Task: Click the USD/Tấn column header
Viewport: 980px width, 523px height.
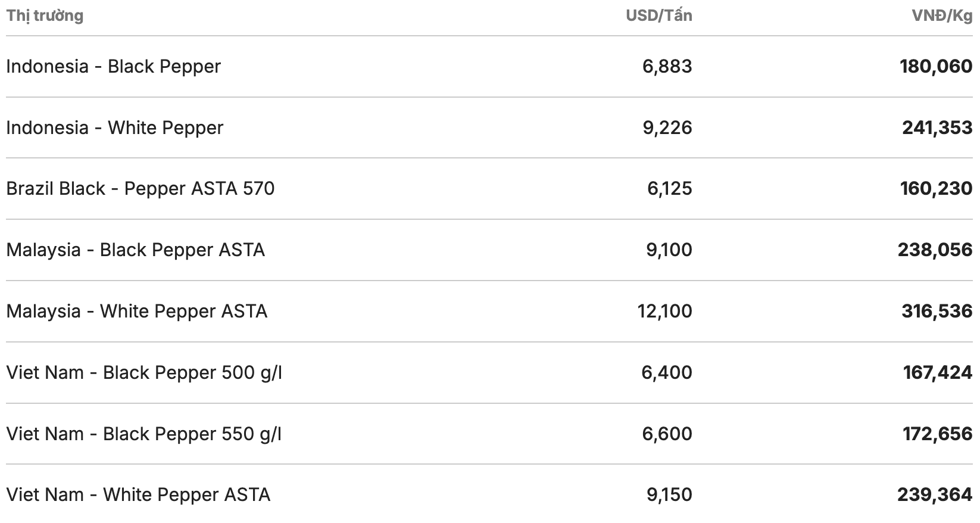Action: point(658,15)
